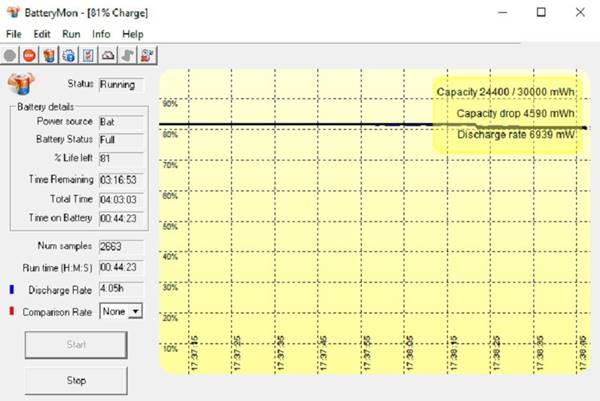Minimize the BatteryMon window
The image size is (600, 401).
click(x=502, y=13)
